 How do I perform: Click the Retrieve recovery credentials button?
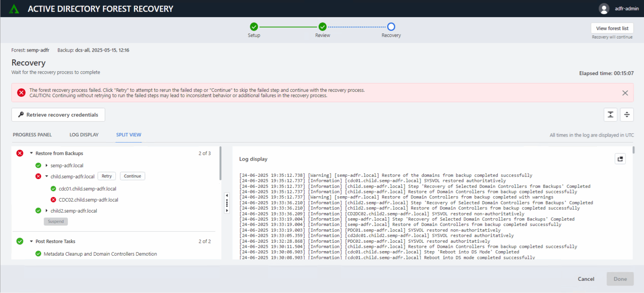pos(58,115)
